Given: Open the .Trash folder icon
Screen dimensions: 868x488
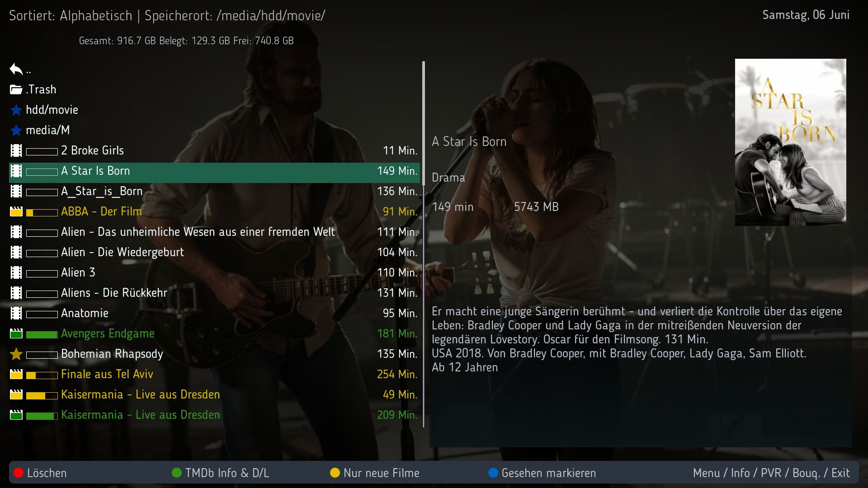Looking at the screenshot, I should tap(16, 89).
